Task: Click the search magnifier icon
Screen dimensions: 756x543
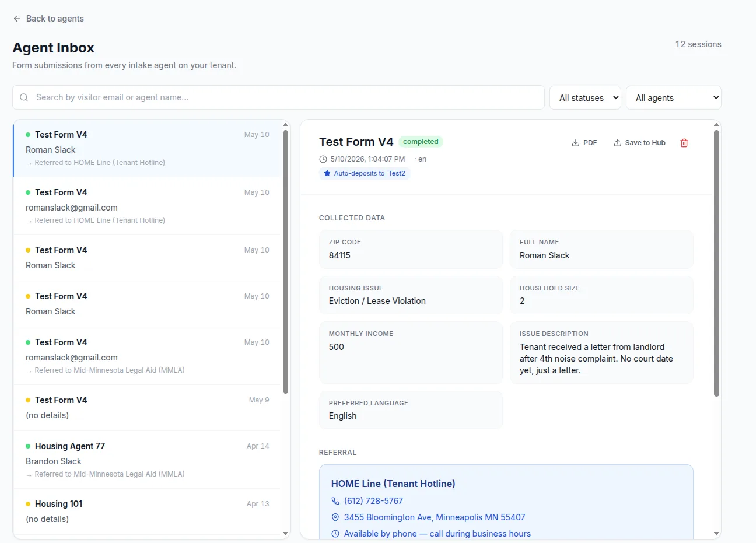Action: pos(24,97)
